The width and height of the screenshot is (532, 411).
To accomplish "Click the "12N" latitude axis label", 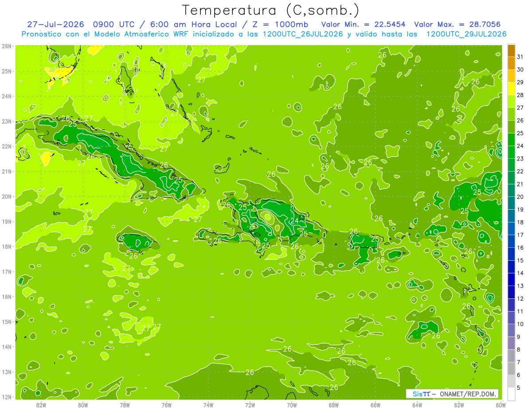I will coord(7,397).
